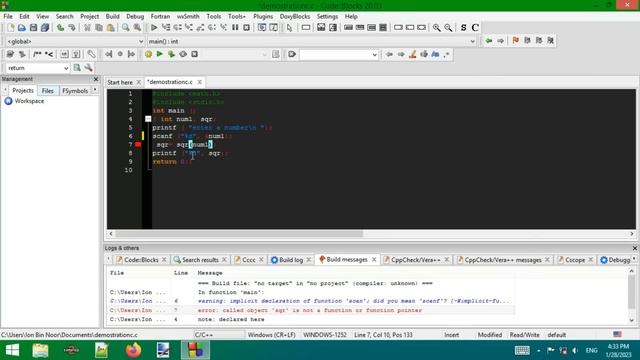Screen dimensions: 640x360
Task: Close the demostrationc.c editor tab
Action: point(200,82)
